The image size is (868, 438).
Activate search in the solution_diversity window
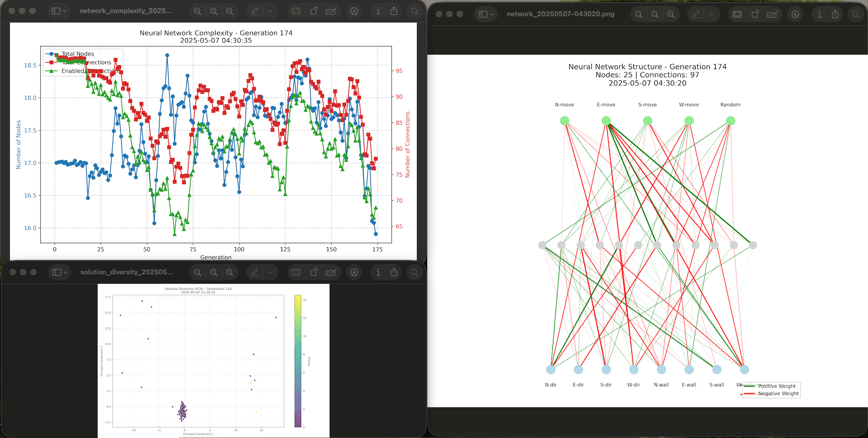415,272
